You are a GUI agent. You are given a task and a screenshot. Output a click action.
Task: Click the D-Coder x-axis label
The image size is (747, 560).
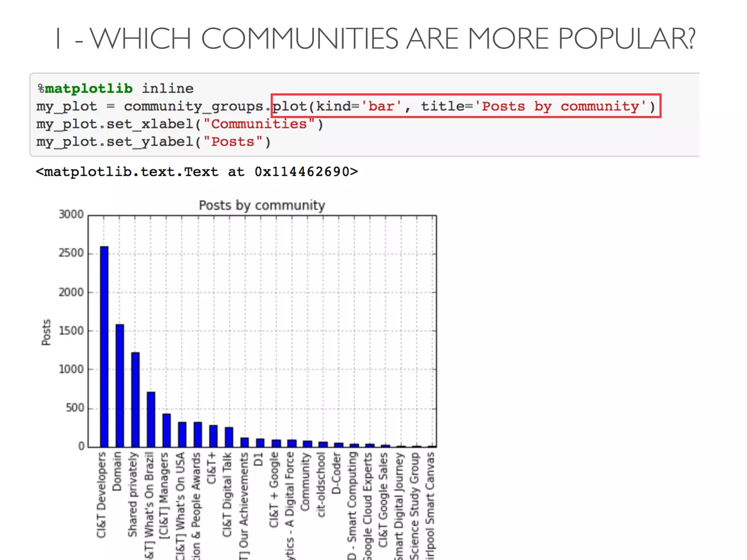[x=336, y=473]
